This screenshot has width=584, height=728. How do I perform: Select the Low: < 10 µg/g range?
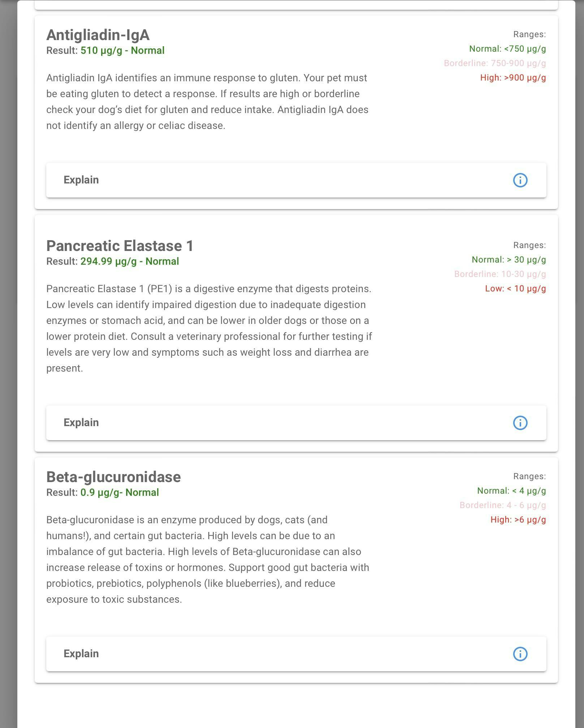coord(515,289)
